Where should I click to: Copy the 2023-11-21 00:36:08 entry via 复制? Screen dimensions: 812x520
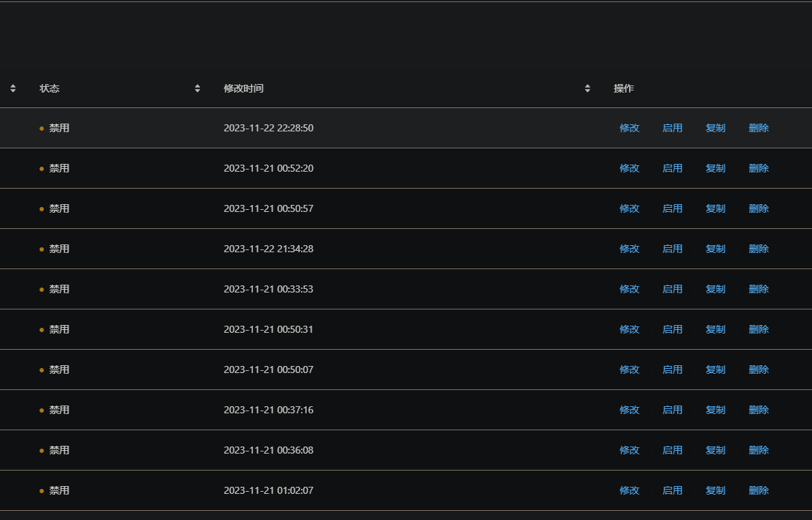[x=715, y=450]
